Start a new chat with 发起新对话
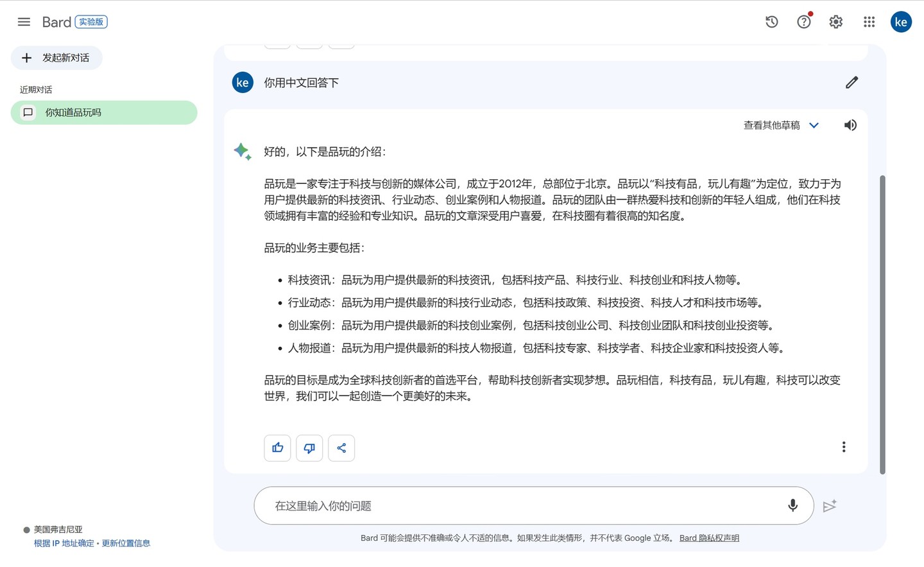Screen dimensions: 924x567 coord(56,58)
